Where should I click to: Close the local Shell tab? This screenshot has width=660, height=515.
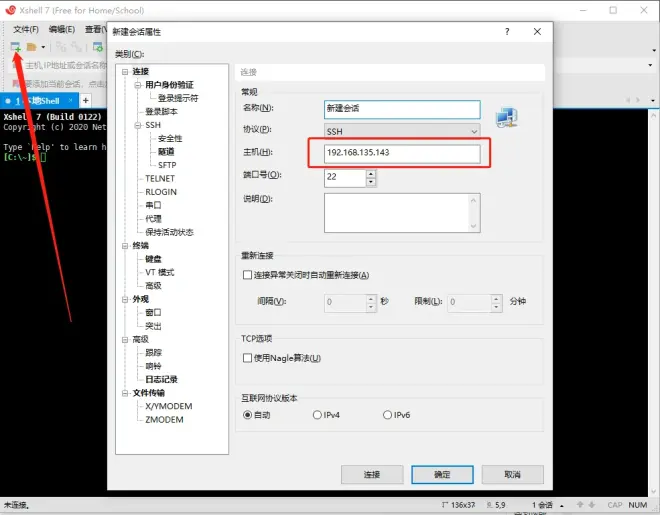pos(71,100)
